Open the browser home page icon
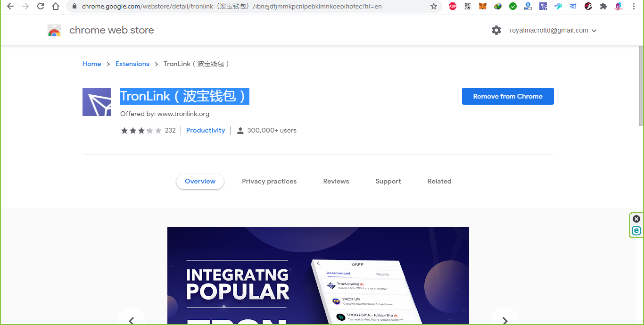Screen dimensions: 644x325 (56, 6)
